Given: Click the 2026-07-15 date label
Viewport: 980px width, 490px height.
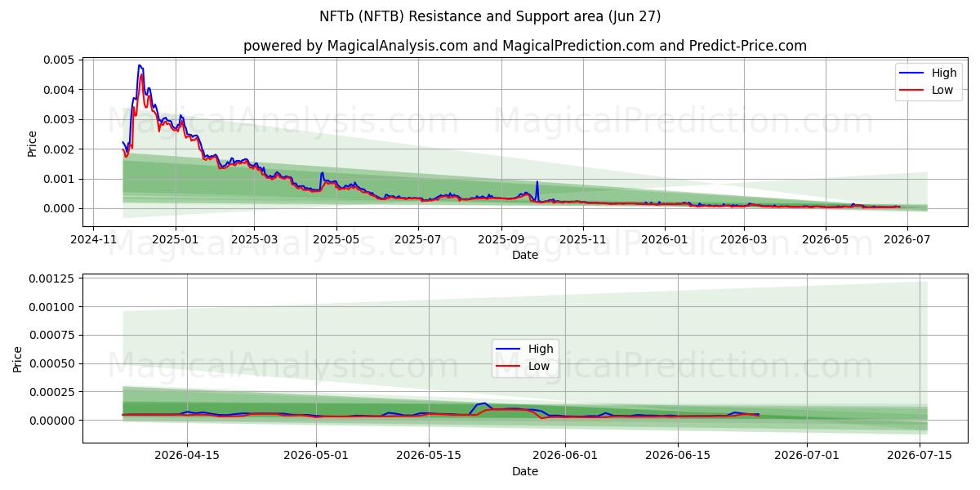Looking at the screenshot, I should [x=920, y=457].
